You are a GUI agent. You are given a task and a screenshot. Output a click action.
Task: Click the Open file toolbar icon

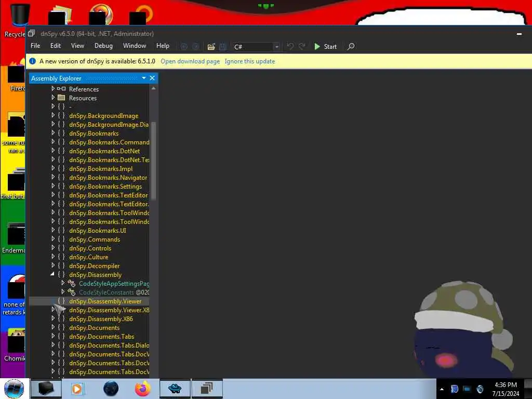click(211, 46)
